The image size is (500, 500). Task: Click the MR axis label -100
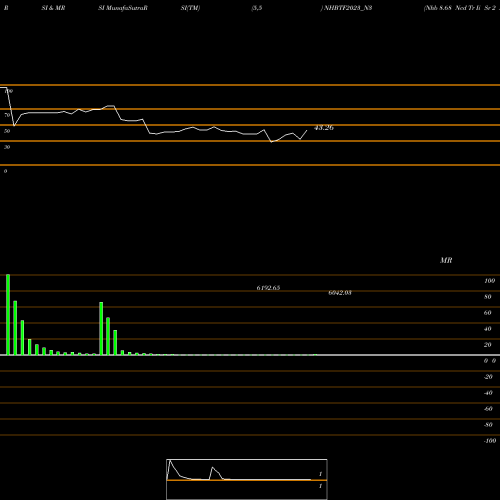click(490, 441)
